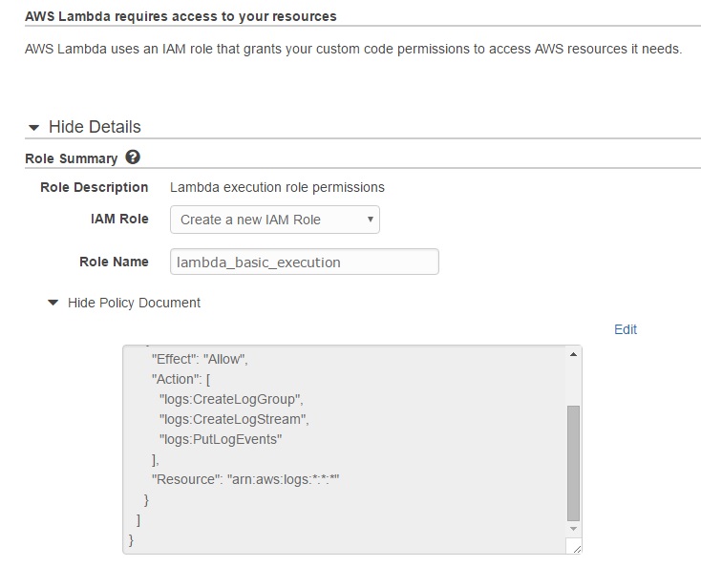
Task: Click the policy scrollbar down arrow
Action: click(573, 529)
